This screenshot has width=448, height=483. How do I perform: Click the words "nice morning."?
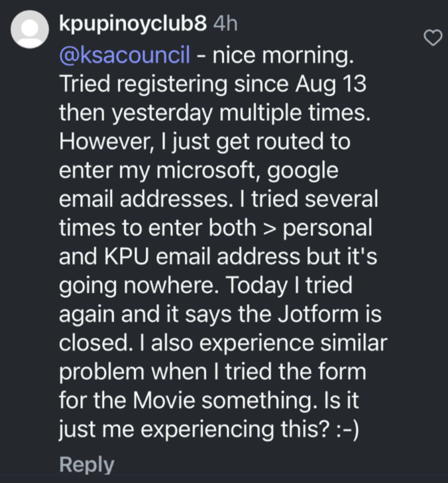[283, 55]
